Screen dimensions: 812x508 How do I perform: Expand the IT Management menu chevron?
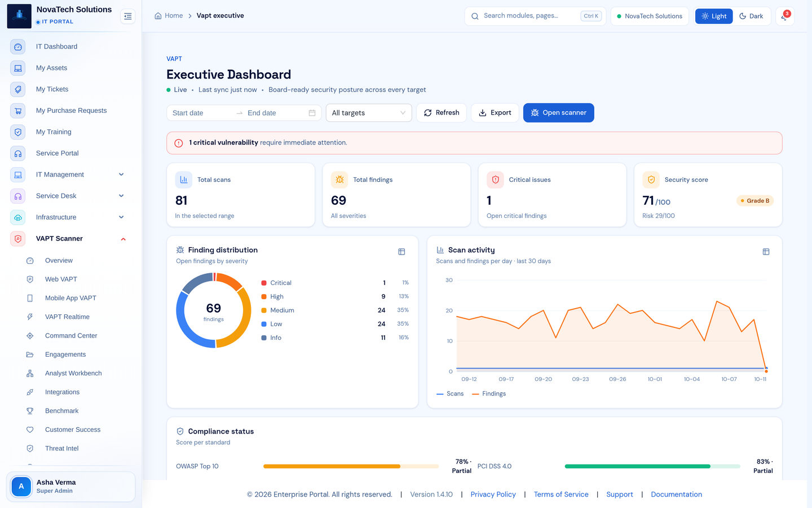click(121, 175)
